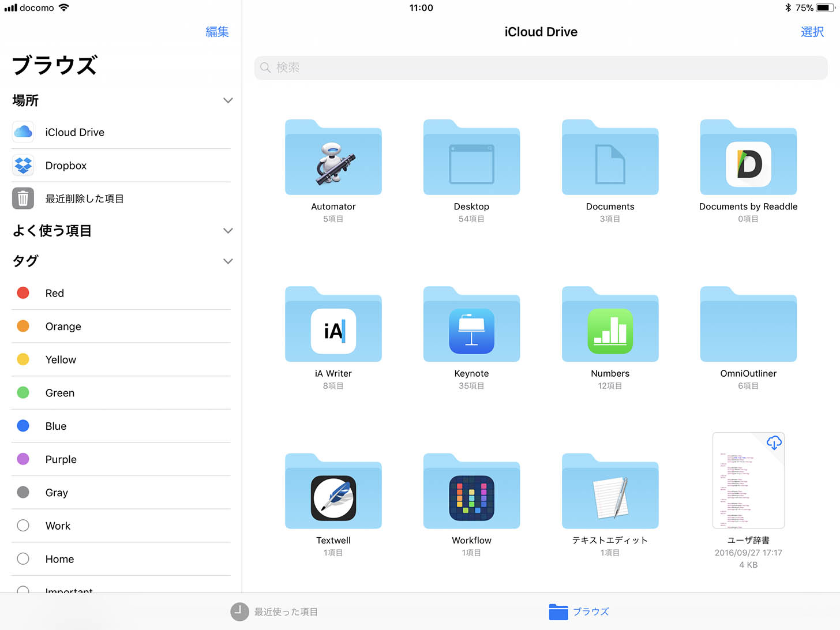This screenshot has width=840, height=630.
Task: Open the iA Writer folder
Action: 333,325
